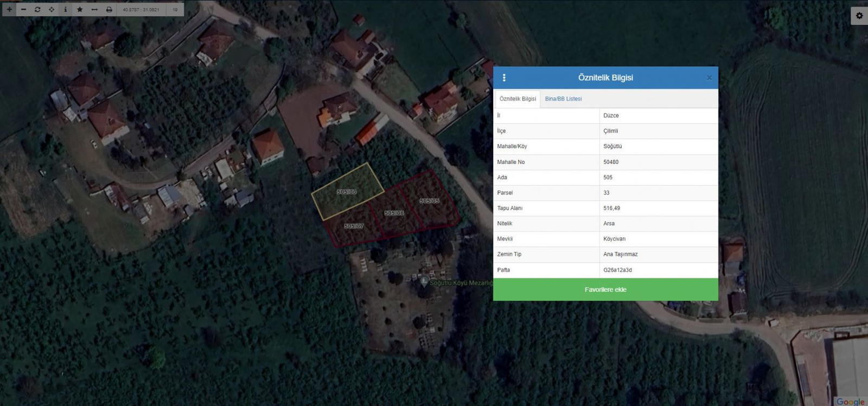
Task: Select the info query tool icon
Action: coord(66,9)
